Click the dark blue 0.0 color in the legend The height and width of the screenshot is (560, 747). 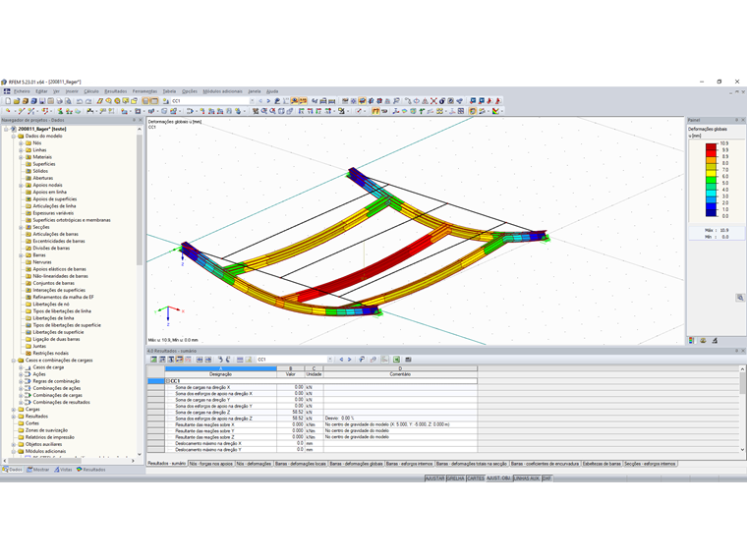click(711, 213)
